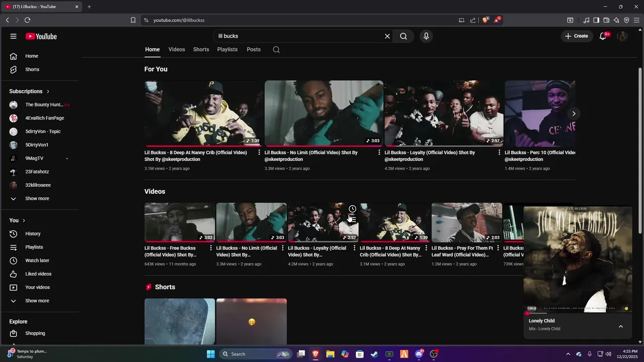Click the Brave Shields icon

485,20
